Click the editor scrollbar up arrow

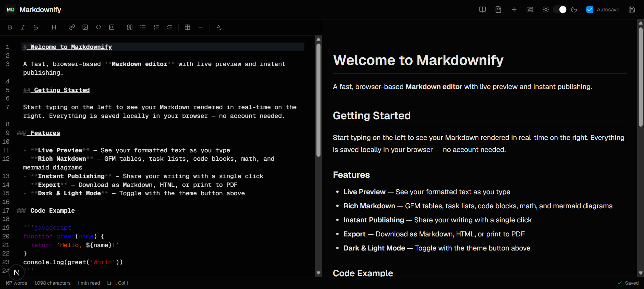[318, 39]
